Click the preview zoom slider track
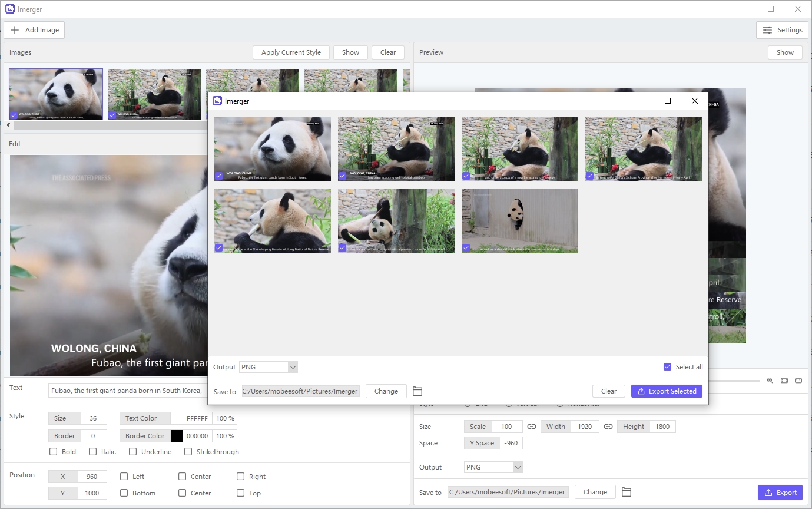812x509 pixels. [x=734, y=381]
